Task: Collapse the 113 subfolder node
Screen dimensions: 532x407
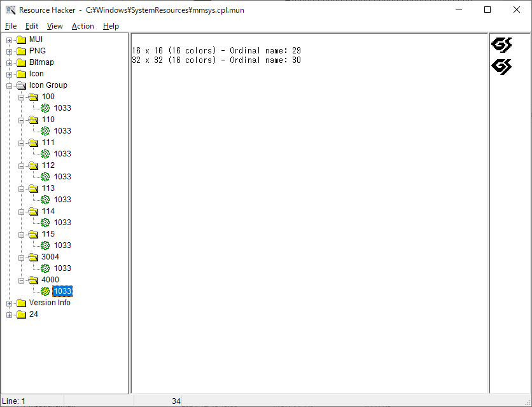Action: [x=22, y=190]
